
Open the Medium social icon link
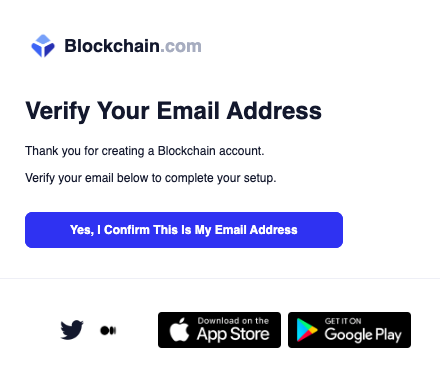pos(108,330)
